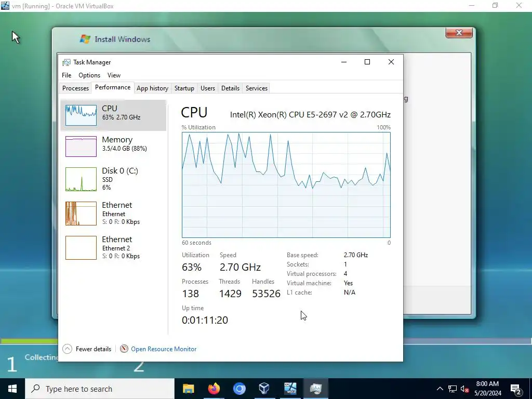The image size is (532, 399).
Task: Switch to the Users tab
Action: (x=208, y=88)
